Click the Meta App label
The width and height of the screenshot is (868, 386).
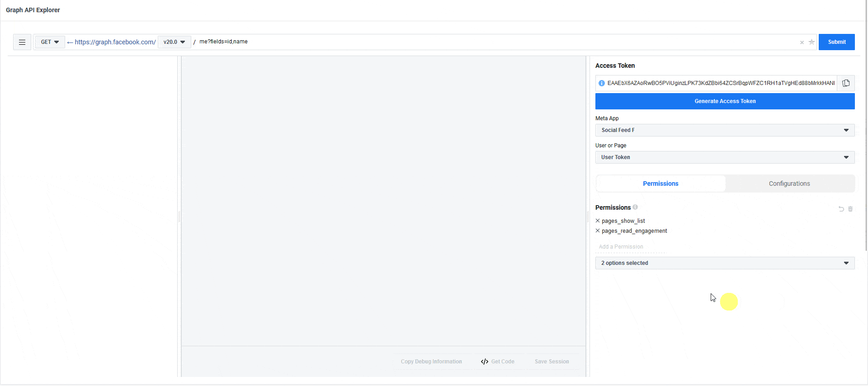(607, 118)
